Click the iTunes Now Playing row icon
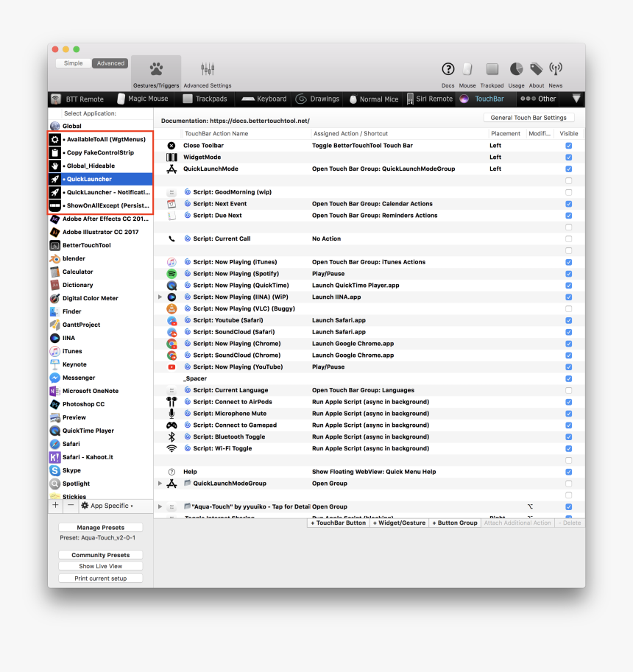633x672 pixels. (171, 262)
